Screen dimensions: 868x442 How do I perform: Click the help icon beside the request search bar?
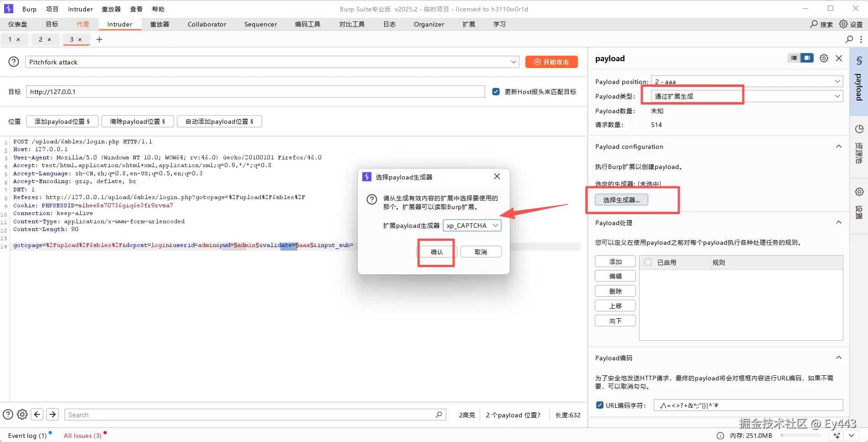pos(8,415)
